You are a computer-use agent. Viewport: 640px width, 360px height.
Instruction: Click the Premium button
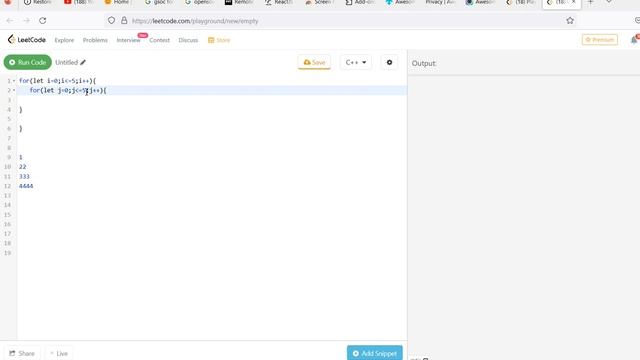pos(600,40)
